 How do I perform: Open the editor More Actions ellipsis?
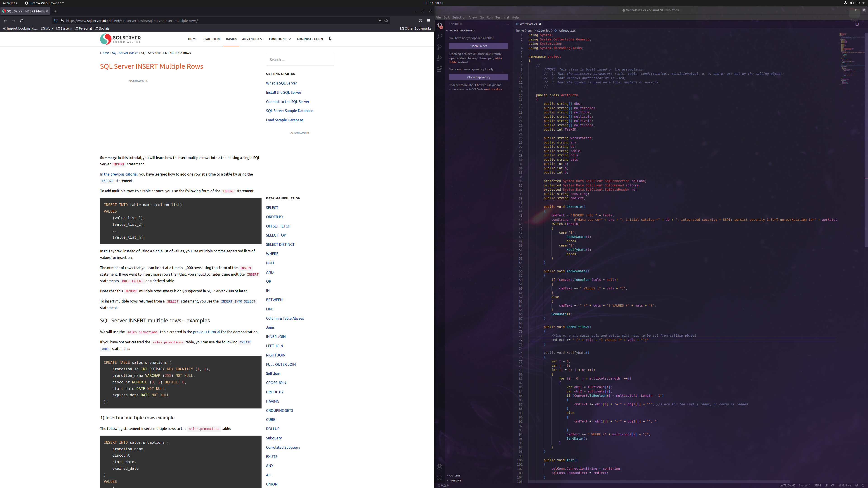point(863,24)
